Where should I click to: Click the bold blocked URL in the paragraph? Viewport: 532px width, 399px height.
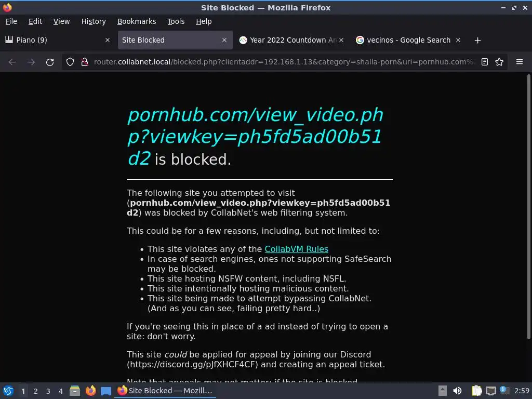259,208
